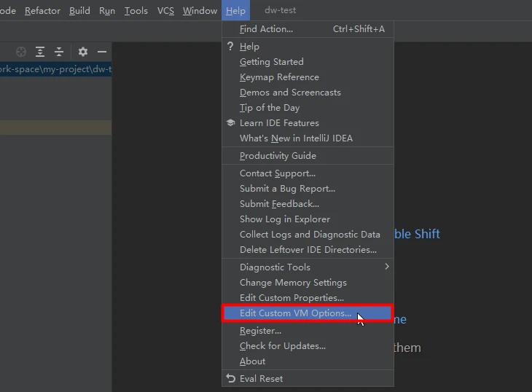Click the locate/select opened file icon

tap(21, 52)
